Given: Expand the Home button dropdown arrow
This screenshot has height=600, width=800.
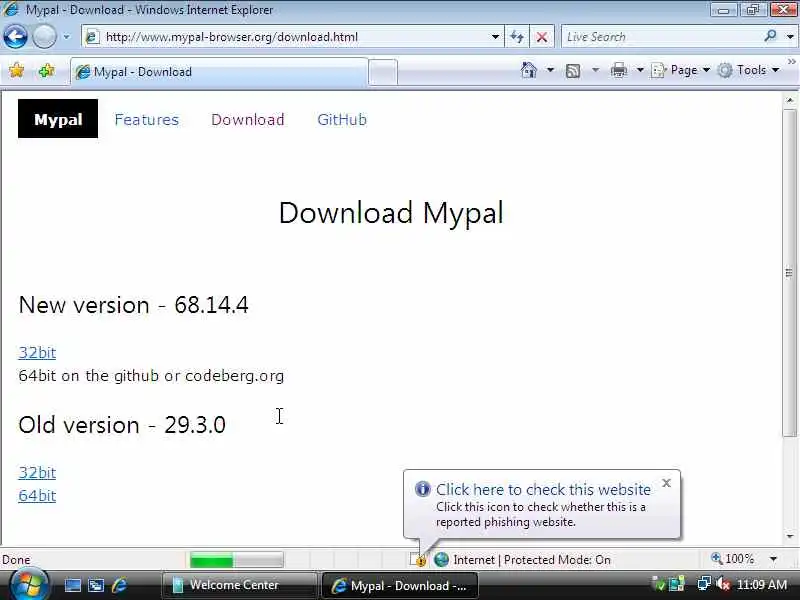Looking at the screenshot, I should [x=551, y=70].
